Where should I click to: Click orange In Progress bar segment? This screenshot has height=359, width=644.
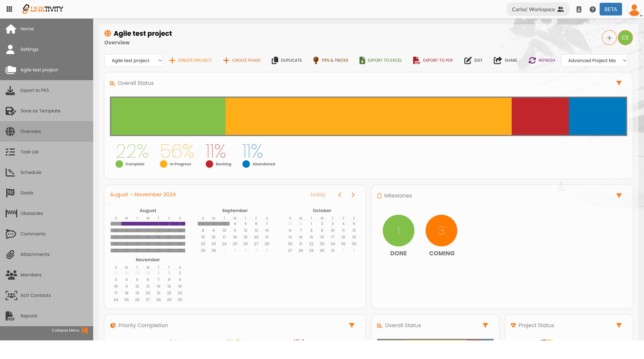[x=369, y=116]
